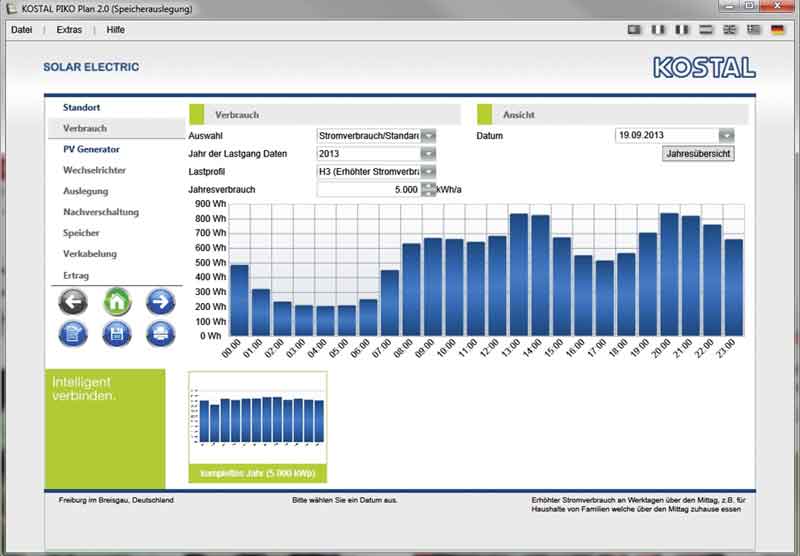Click the 'Intelligent verbinden.' green banner
The width and height of the screenshot is (800, 556).
(105, 428)
